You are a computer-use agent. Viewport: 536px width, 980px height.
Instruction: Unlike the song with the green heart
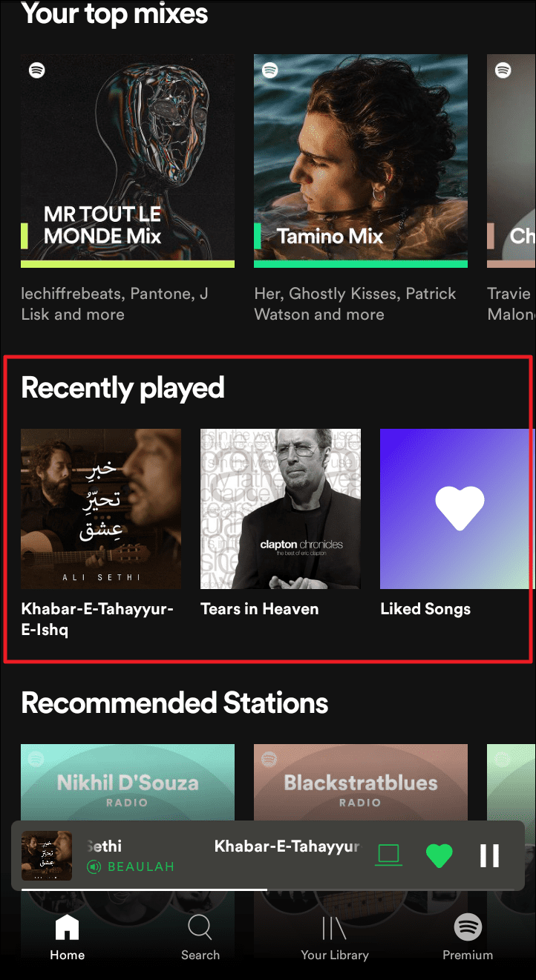coord(439,855)
